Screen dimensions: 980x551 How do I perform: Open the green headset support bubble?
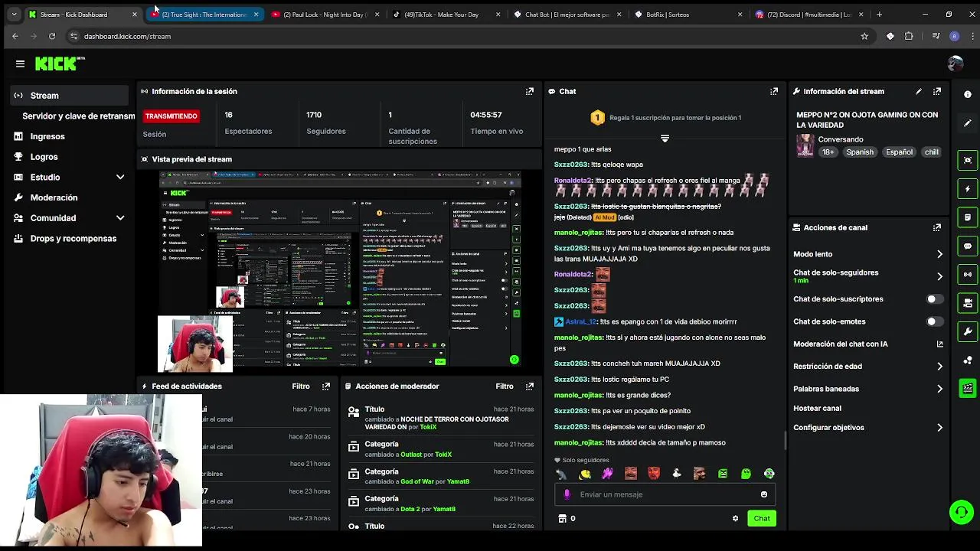(x=961, y=512)
